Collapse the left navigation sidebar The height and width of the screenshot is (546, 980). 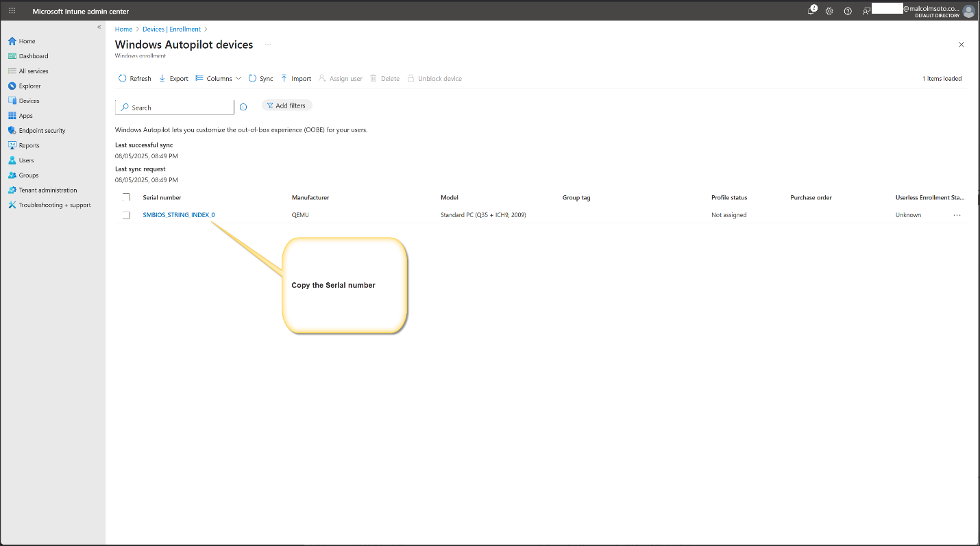click(99, 27)
